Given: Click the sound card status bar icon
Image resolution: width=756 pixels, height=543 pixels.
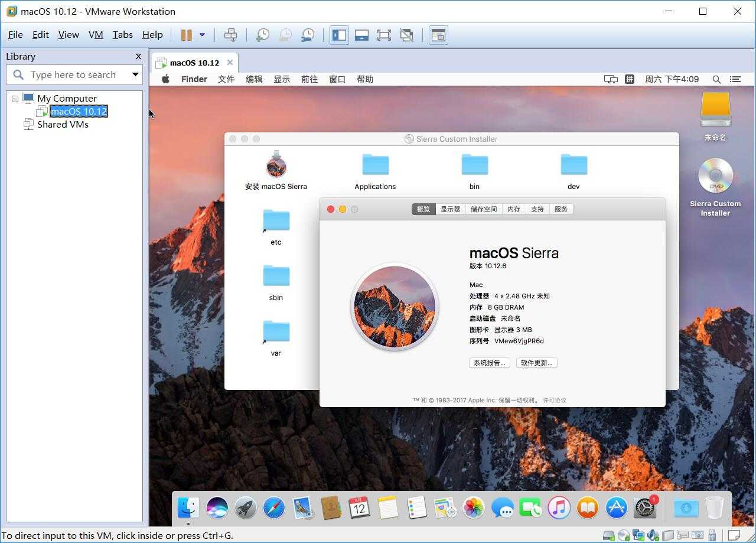Looking at the screenshot, I should pos(653,536).
